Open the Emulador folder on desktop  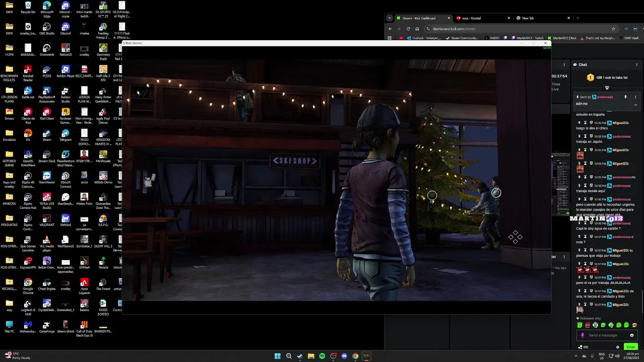pos(9,134)
